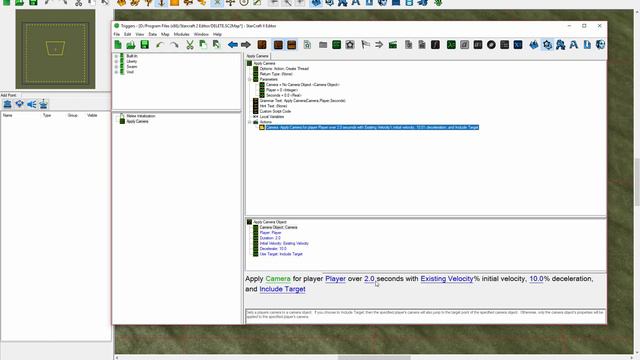The height and width of the screenshot is (360, 640).
Task: Click the green variable X icon
Action: (x=451, y=45)
